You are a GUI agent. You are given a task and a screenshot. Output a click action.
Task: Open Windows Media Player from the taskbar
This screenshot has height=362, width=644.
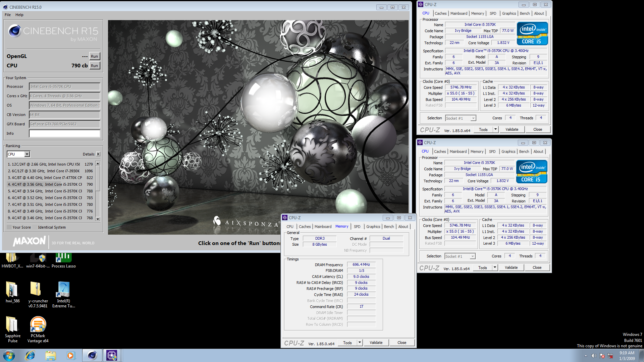(70, 355)
